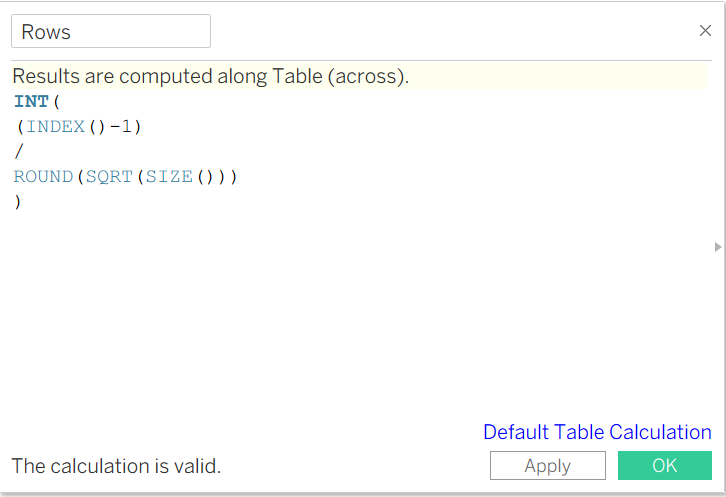Image resolution: width=726 pixels, height=497 pixels.
Task: Click the SQRT function in the formula
Action: 109,177
